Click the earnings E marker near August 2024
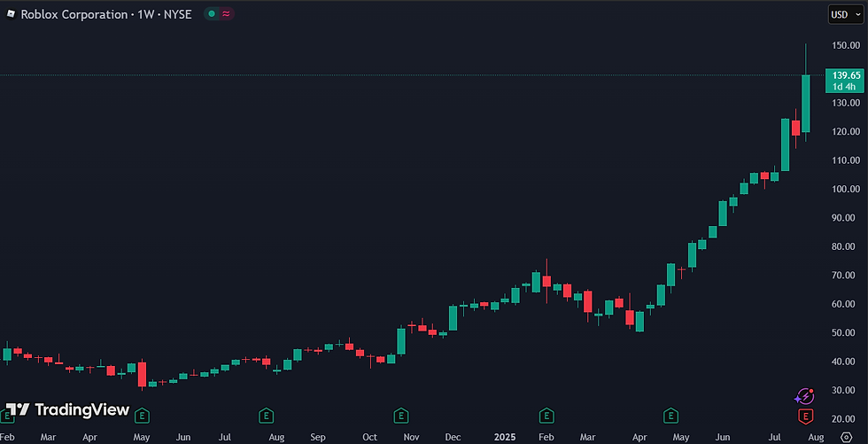Image resolution: width=868 pixels, height=444 pixels. [267, 416]
